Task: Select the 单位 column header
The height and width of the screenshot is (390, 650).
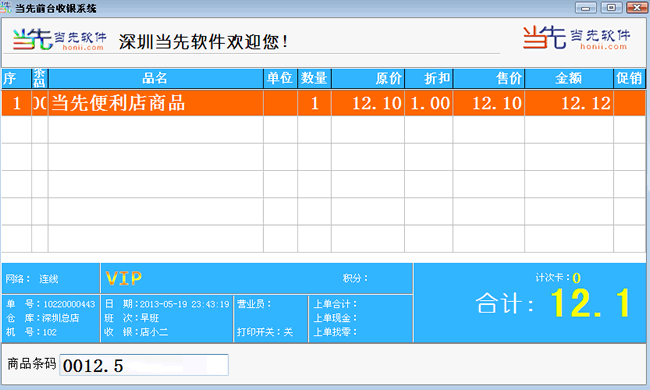Action: (x=280, y=78)
